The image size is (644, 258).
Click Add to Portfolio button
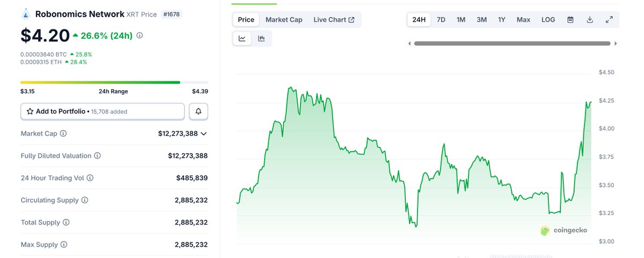point(103,111)
